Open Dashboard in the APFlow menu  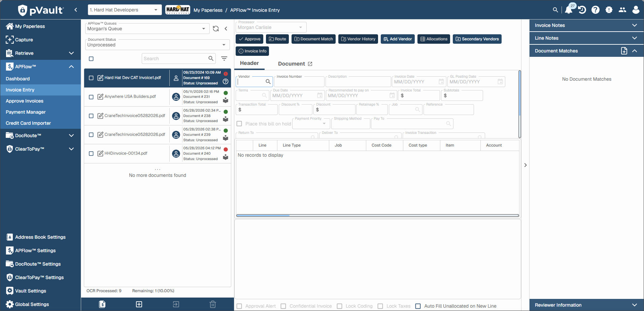pos(18,79)
